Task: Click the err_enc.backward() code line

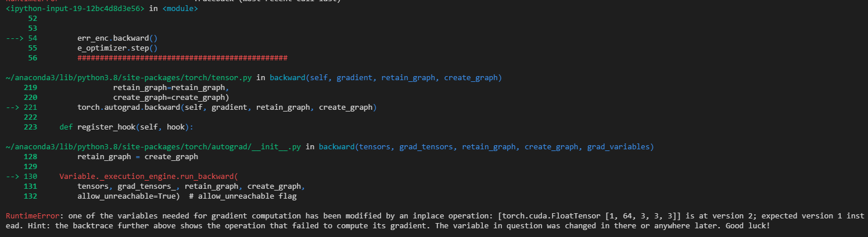Action: 113,38
